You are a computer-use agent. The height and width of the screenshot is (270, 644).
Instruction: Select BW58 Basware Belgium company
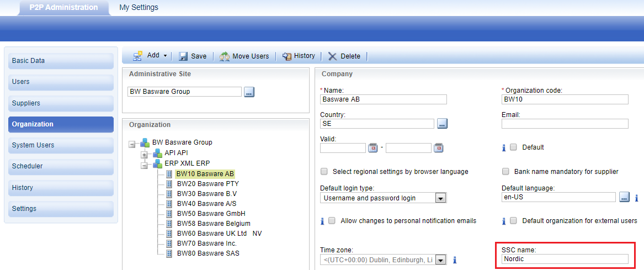pyautogui.click(x=214, y=224)
